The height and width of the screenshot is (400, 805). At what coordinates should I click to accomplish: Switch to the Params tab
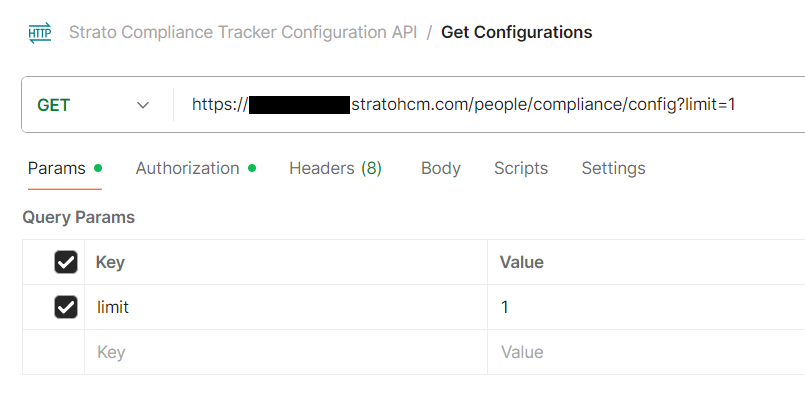(56, 168)
